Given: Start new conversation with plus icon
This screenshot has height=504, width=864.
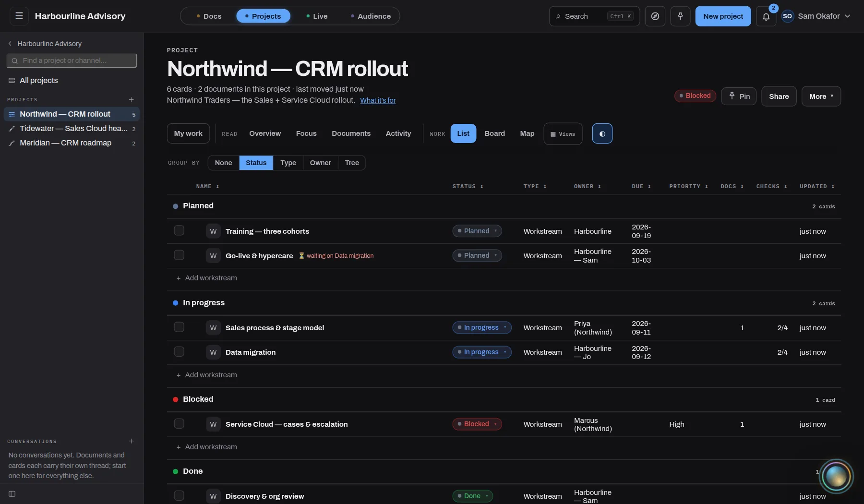Looking at the screenshot, I should coord(131,441).
